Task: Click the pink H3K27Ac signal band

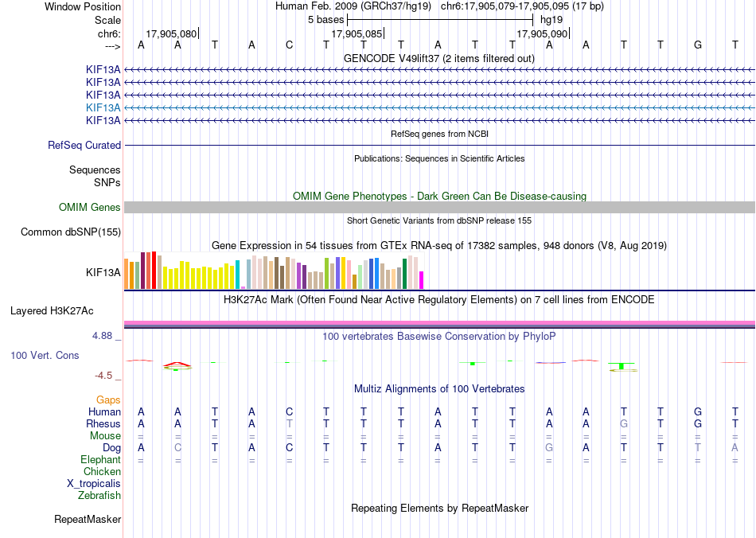Action: click(439, 323)
